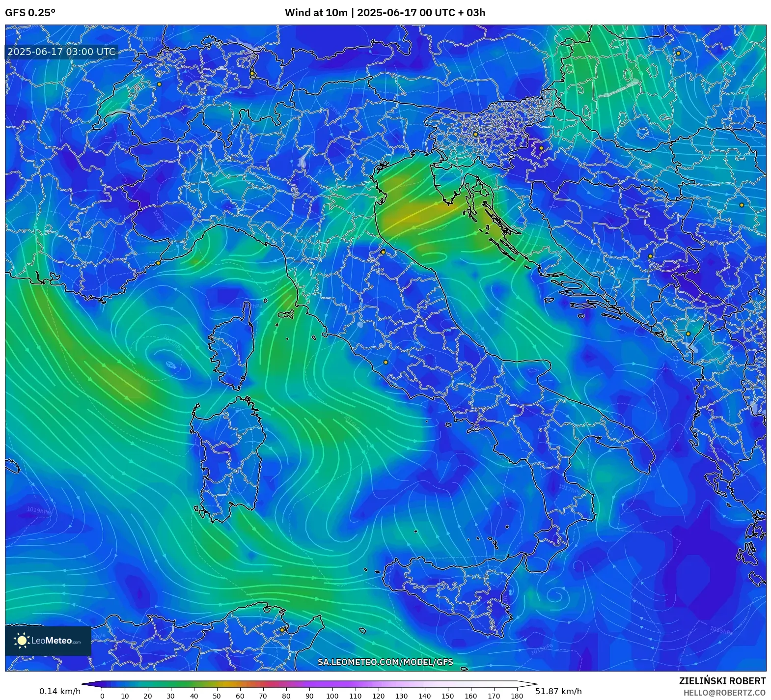771x700 pixels.
Task: Click the Belgrade capital dot
Action: 742,205
